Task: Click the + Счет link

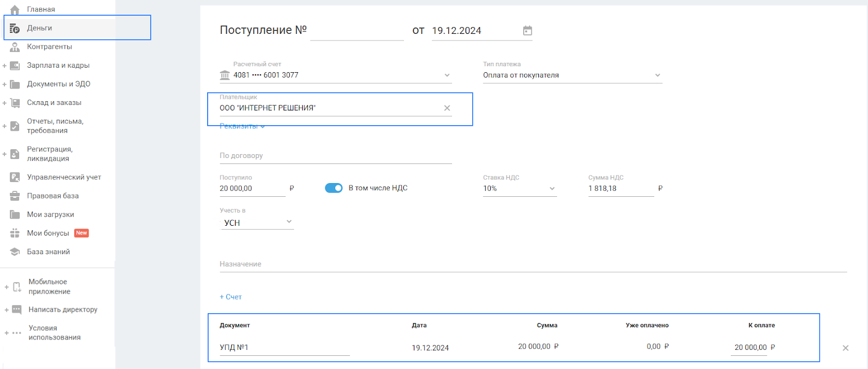Action: (x=231, y=297)
